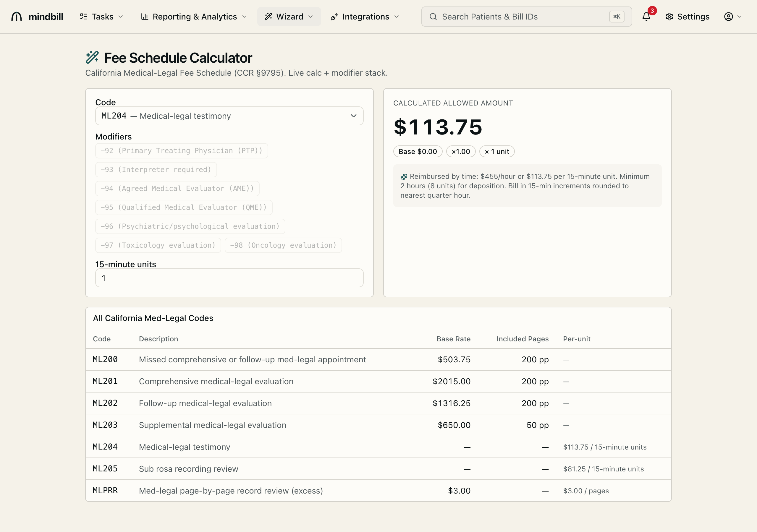
Task: Click the 50 pp included pages cell
Action: (537, 425)
